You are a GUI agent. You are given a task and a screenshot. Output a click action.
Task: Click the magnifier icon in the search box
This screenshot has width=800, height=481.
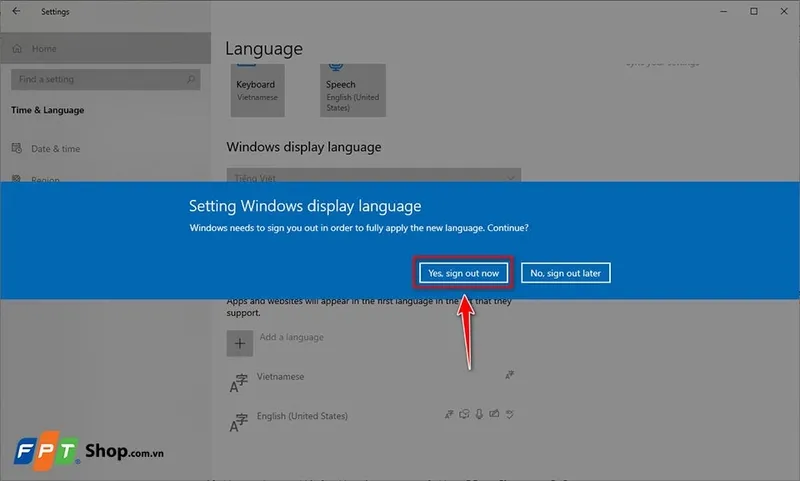pos(192,79)
